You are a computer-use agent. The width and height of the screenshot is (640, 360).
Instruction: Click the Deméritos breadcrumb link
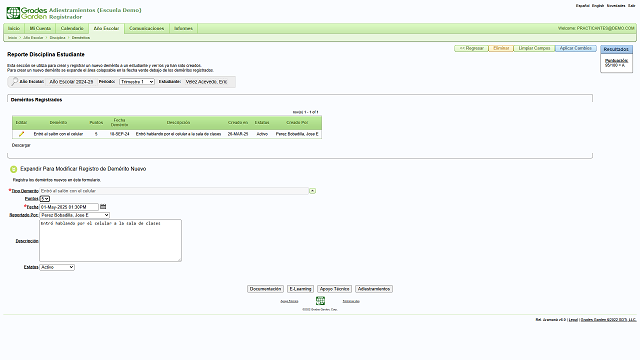[x=81, y=38]
